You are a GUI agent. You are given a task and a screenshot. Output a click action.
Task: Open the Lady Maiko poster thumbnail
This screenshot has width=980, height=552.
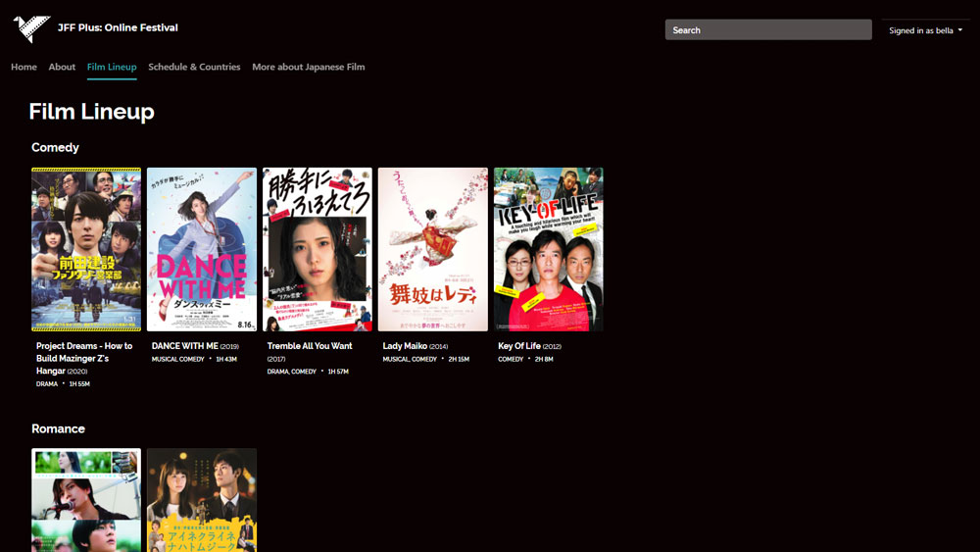[x=433, y=249]
